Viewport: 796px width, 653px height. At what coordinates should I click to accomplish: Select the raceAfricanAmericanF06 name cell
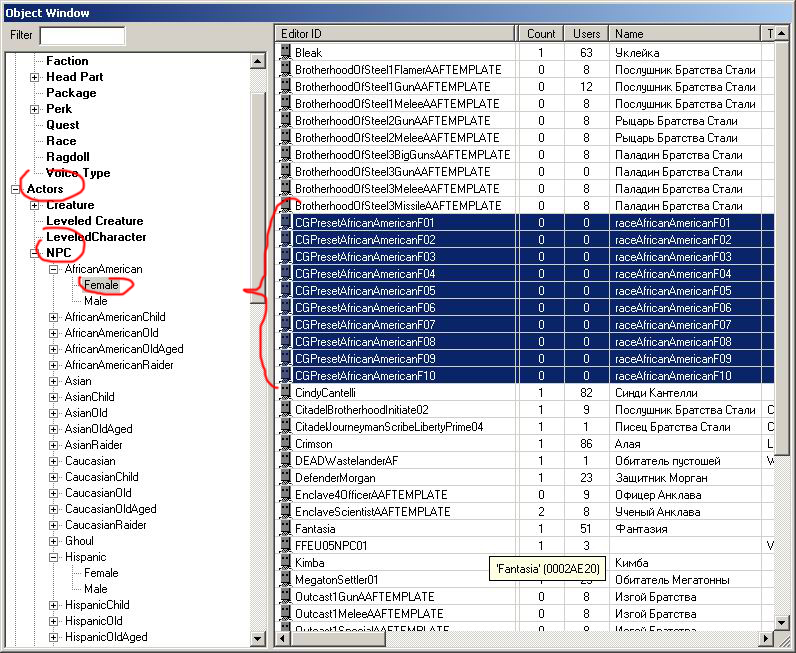pos(673,308)
